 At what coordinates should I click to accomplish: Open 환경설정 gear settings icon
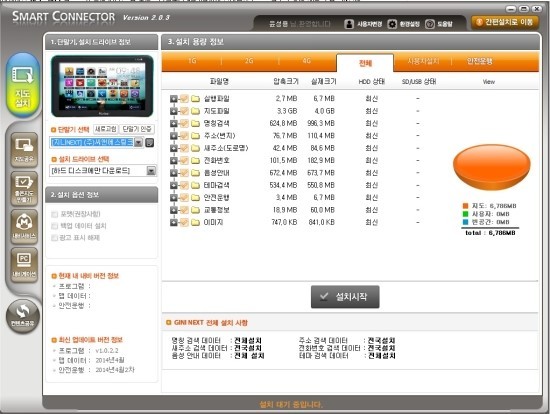(392, 24)
